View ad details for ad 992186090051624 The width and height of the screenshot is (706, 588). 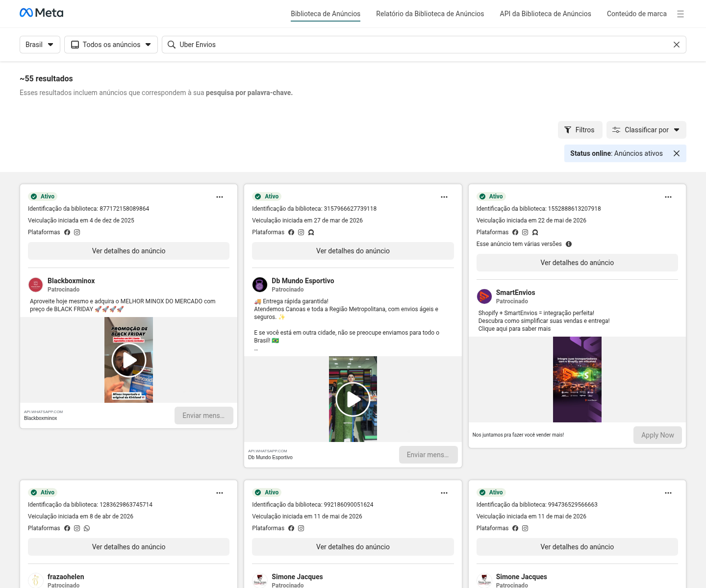pyautogui.click(x=353, y=547)
